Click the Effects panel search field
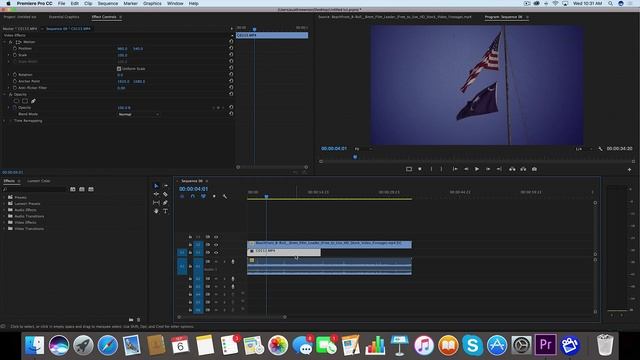This screenshot has width=640, height=360. point(34,189)
